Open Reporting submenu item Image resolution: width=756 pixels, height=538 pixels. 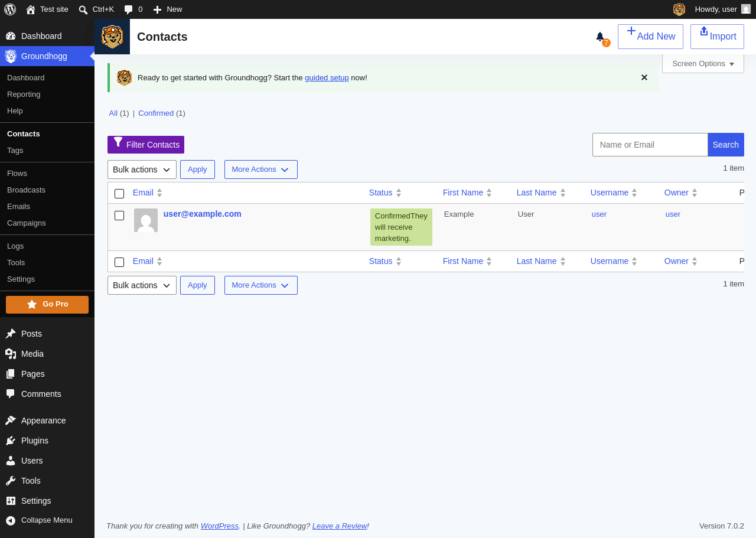pyautogui.click(x=47, y=94)
